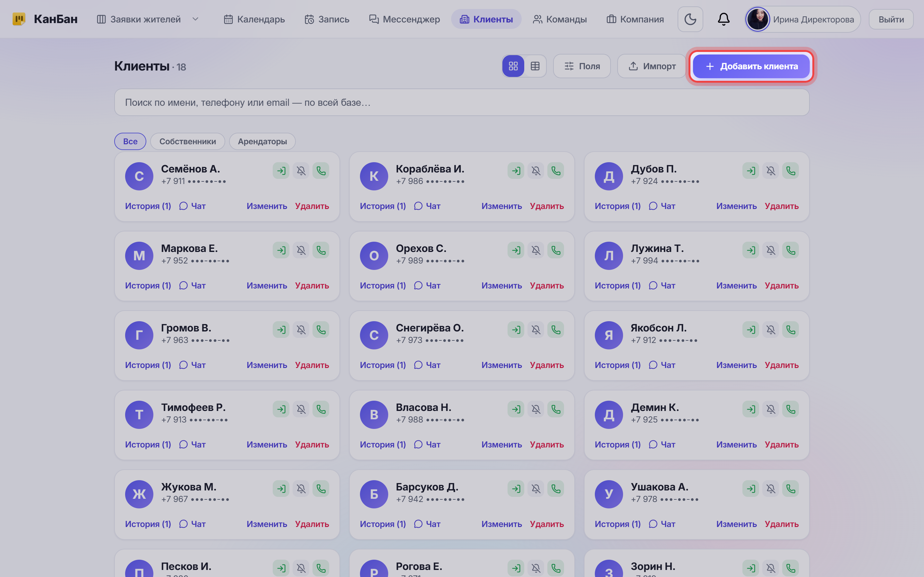924x577 pixels.
Task: Phone Якобсон Л. via call icon
Action: 790,330
